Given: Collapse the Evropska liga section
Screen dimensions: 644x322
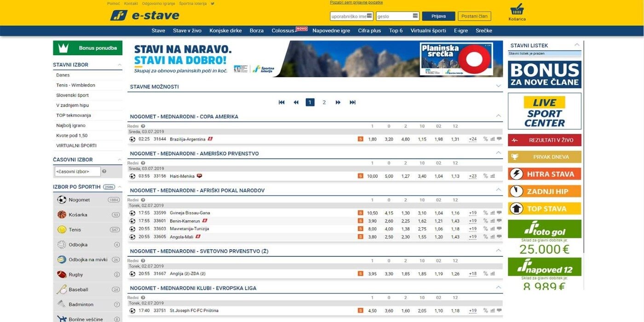Looking at the screenshot, I should tap(498, 287).
